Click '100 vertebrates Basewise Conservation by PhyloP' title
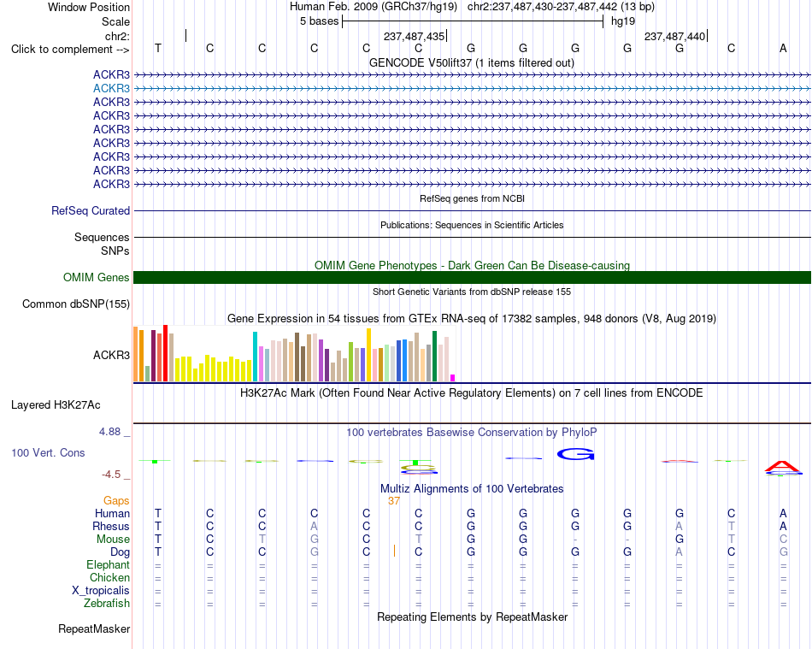This screenshot has width=812, height=649. [472, 432]
